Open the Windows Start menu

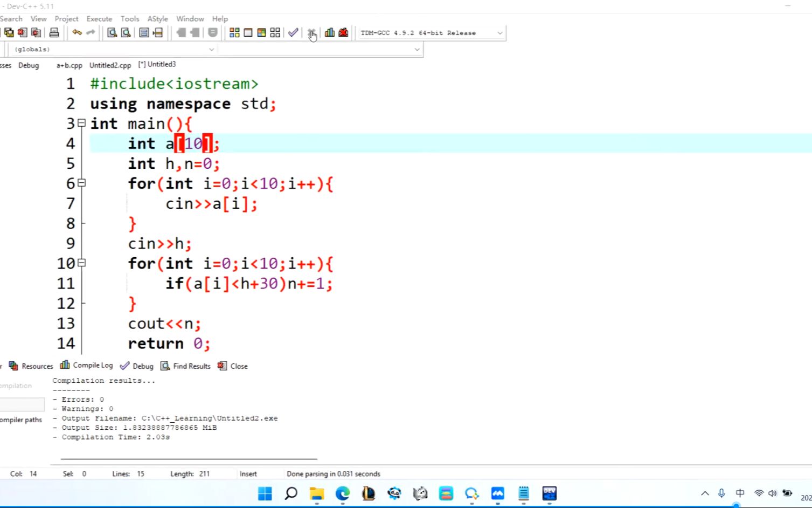(265, 493)
